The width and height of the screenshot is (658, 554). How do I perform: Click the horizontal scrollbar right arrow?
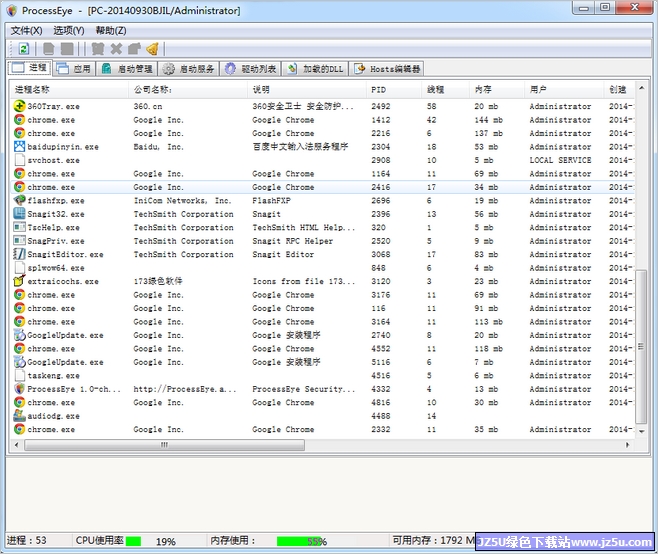pos(628,444)
